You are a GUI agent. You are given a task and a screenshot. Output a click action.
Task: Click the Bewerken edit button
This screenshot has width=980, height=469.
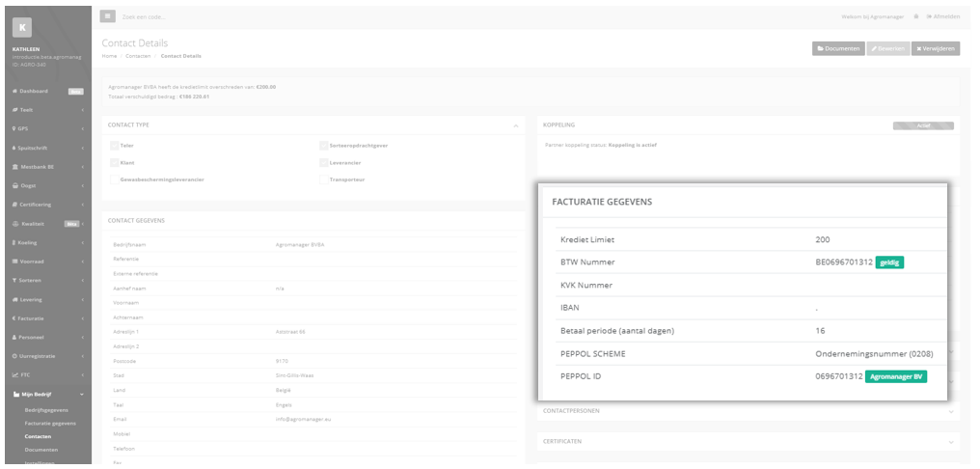tap(887, 49)
